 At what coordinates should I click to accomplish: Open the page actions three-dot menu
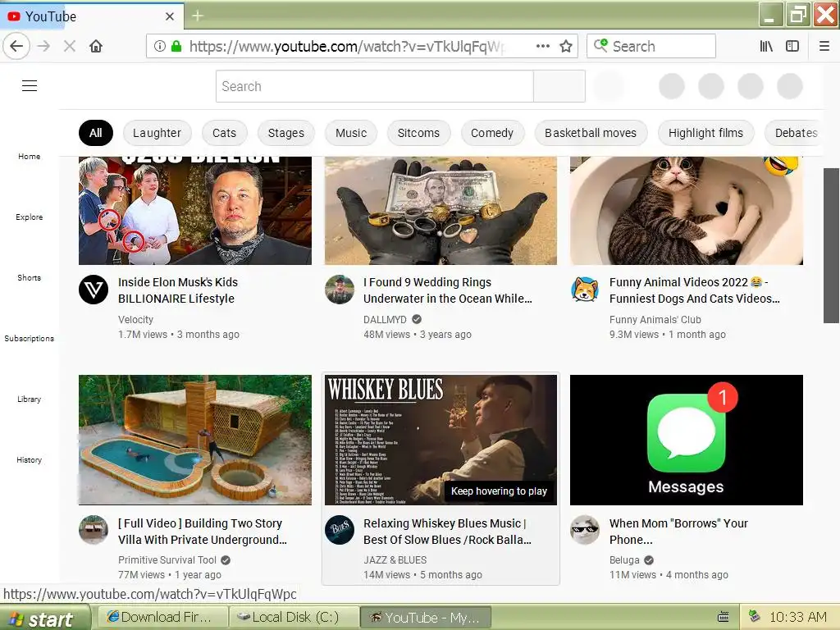point(543,46)
